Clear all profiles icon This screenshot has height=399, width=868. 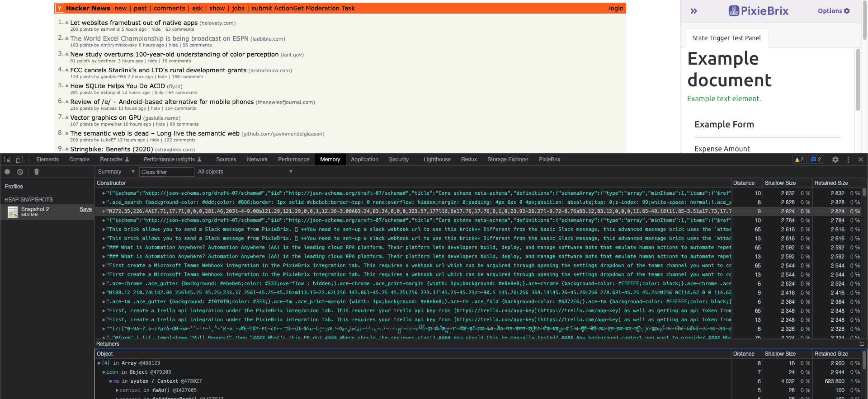(x=20, y=172)
